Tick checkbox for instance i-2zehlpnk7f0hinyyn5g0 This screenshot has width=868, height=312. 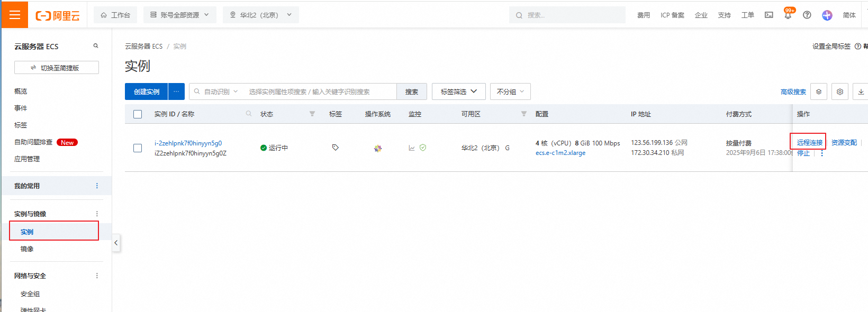(138, 148)
